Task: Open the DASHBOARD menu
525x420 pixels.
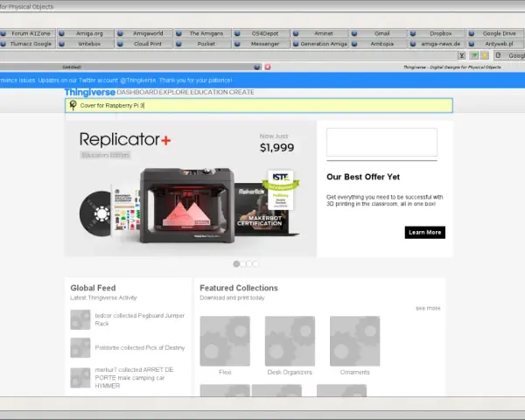Action: (x=137, y=92)
